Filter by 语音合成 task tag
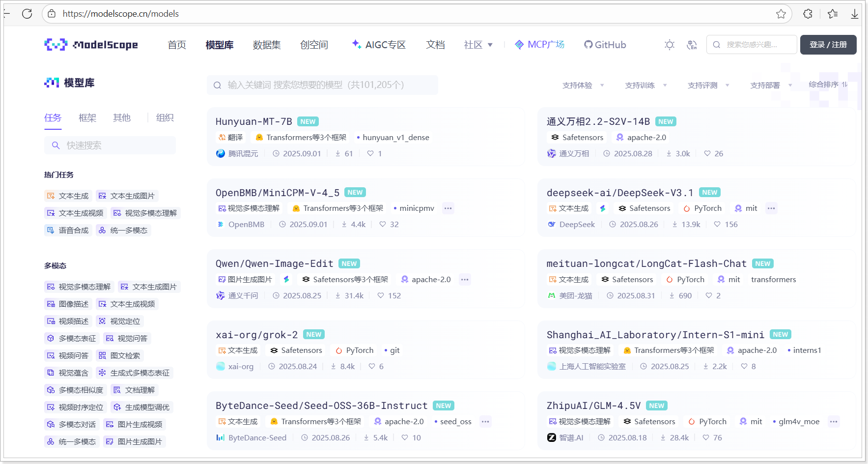868x464 pixels. pyautogui.click(x=68, y=231)
